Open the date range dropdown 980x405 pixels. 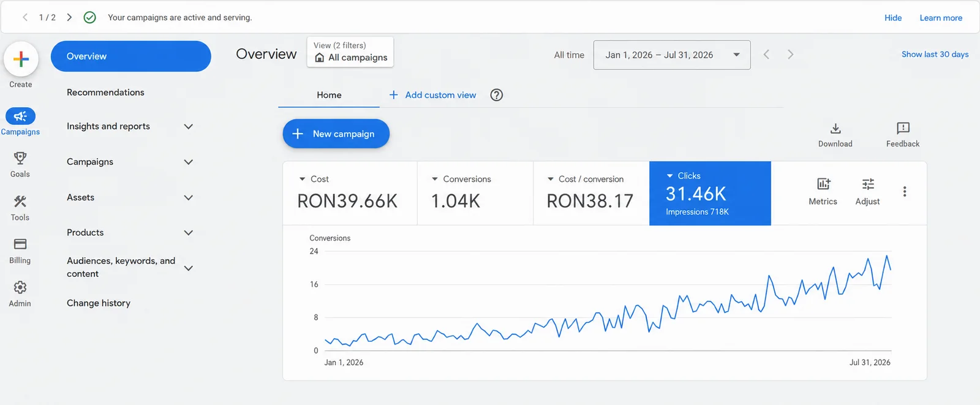pos(672,55)
